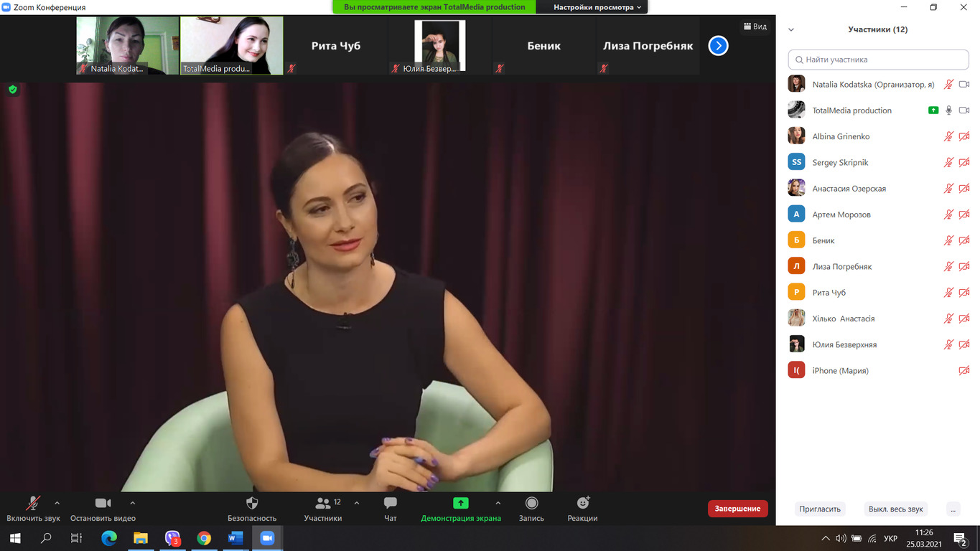
Task: Open Google Chrome from taskbar
Action: click(204, 538)
